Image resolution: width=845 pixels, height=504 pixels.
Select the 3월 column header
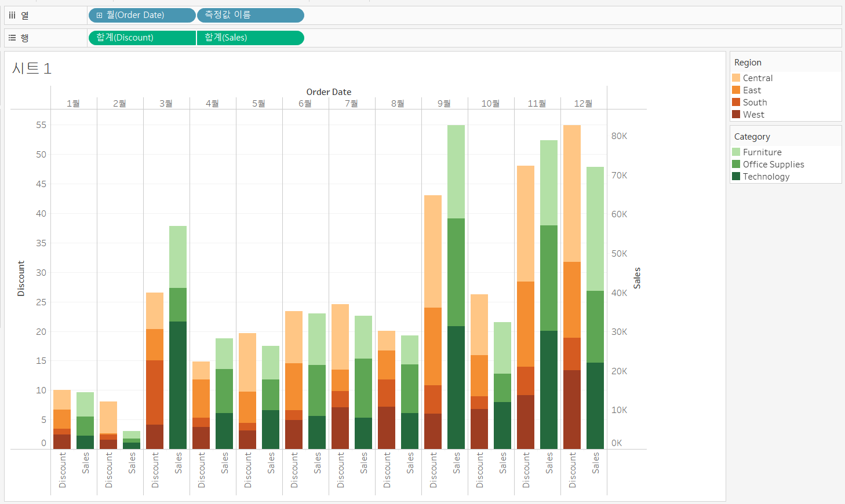166,103
